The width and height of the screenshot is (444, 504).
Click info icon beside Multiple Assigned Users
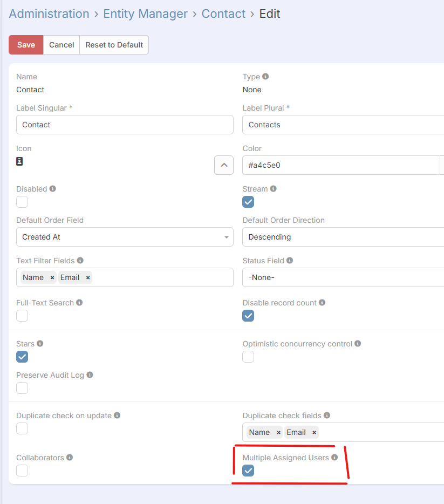(x=334, y=458)
